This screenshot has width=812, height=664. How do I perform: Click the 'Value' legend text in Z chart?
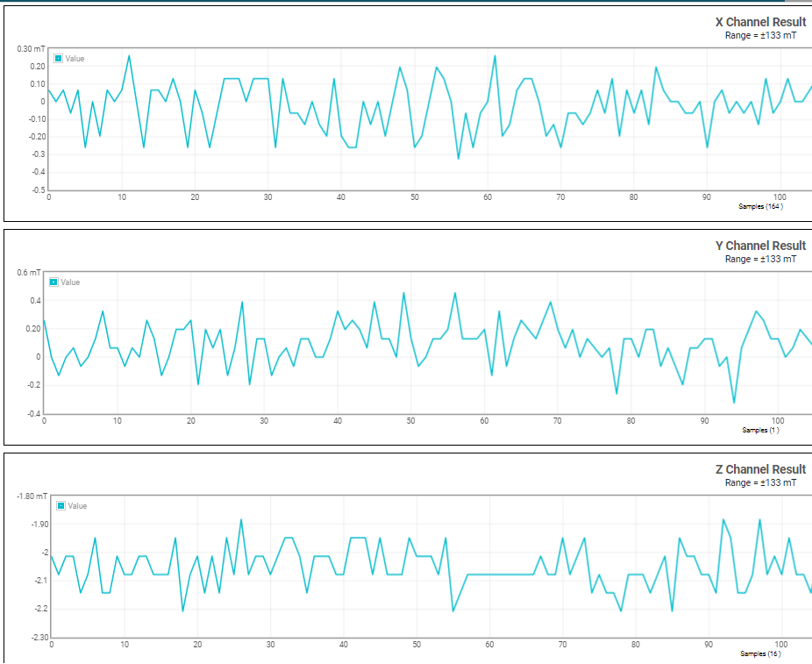click(77, 506)
